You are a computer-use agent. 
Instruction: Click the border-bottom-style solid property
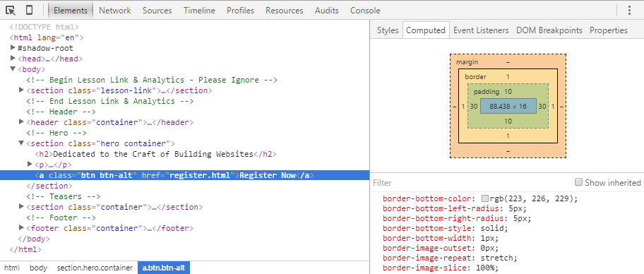(x=446, y=228)
